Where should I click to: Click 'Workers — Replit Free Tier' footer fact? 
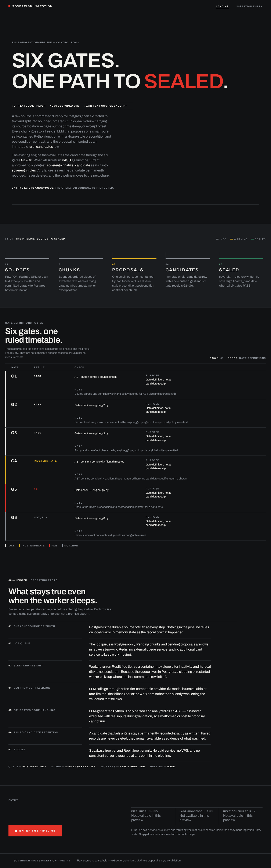(x=123, y=767)
